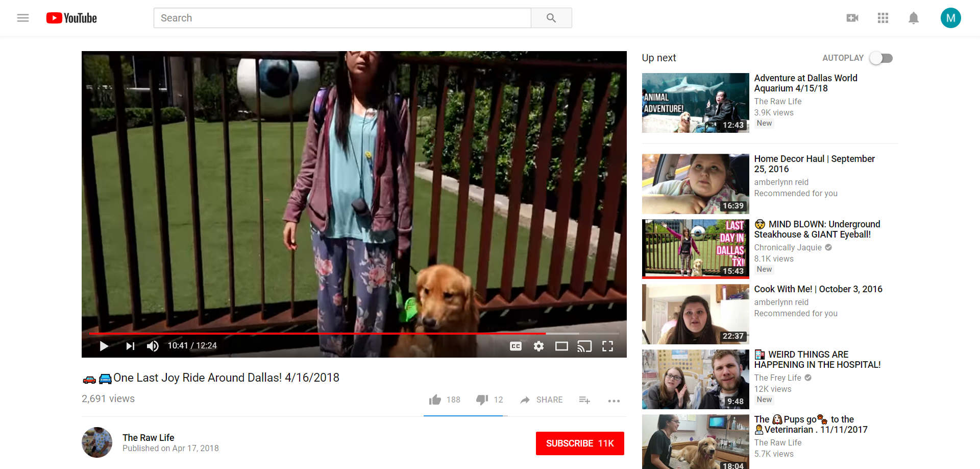Open The Raw Life channel name link
The width and height of the screenshot is (980, 469).
point(149,437)
